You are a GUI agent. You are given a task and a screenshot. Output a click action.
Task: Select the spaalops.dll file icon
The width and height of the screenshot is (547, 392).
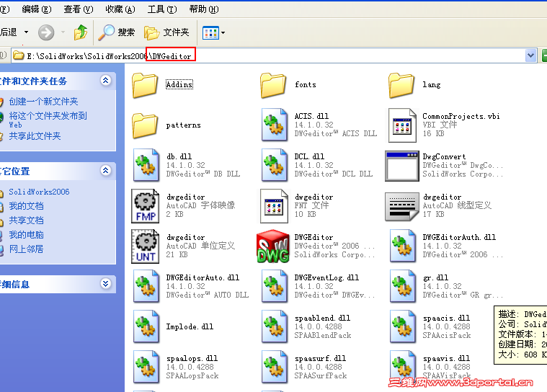[146, 367]
